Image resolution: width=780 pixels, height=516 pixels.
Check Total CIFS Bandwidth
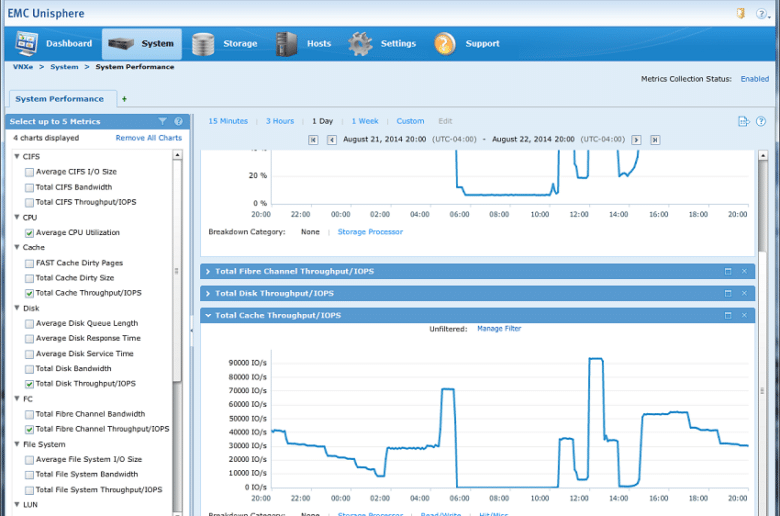[x=29, y=188]
